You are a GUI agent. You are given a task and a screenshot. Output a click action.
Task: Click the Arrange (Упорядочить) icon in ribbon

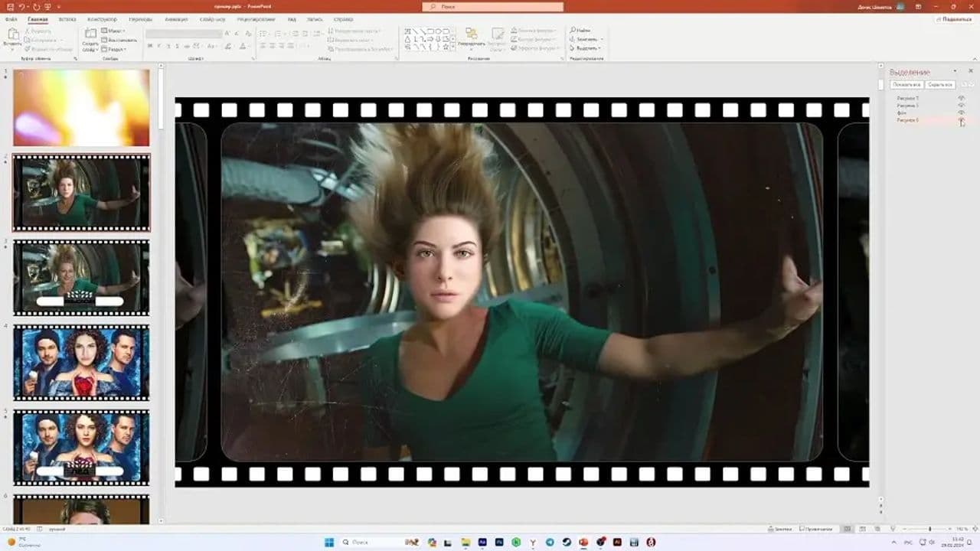(x=472, y=34)
